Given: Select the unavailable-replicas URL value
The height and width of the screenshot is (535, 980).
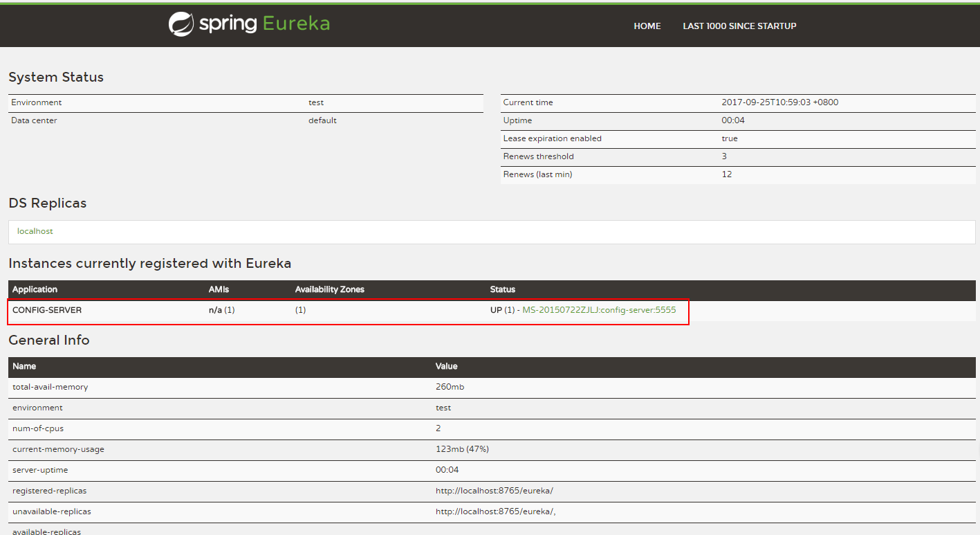Looking at the screenshot, I should coord(495,511).
